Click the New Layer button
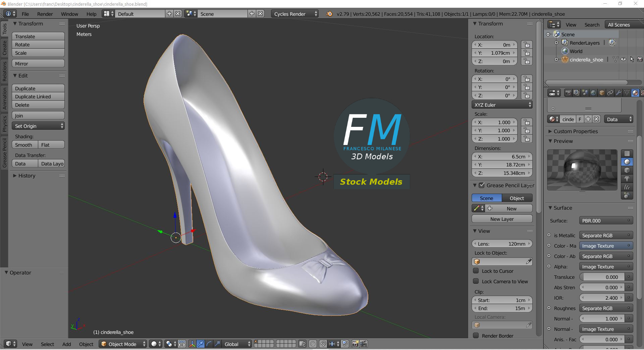This screenshot has width=644, height=350. [x=502, y=219]
